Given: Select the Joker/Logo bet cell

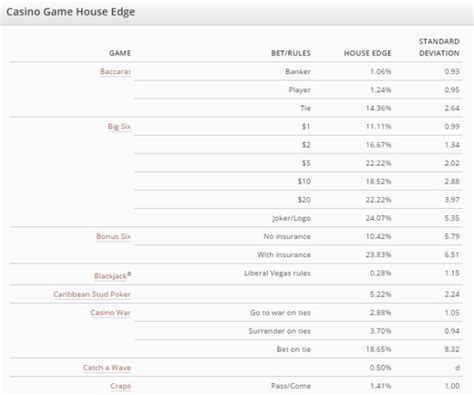Looking at the screenshot, I should point(291,218).
